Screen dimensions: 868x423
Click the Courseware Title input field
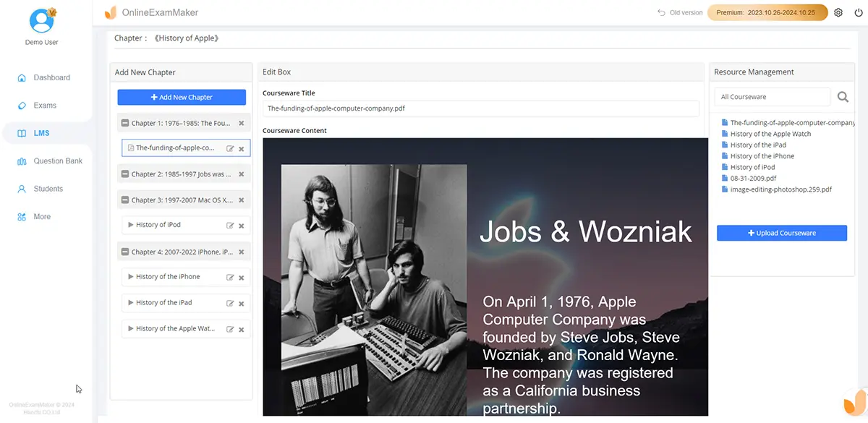pos(480,108)
